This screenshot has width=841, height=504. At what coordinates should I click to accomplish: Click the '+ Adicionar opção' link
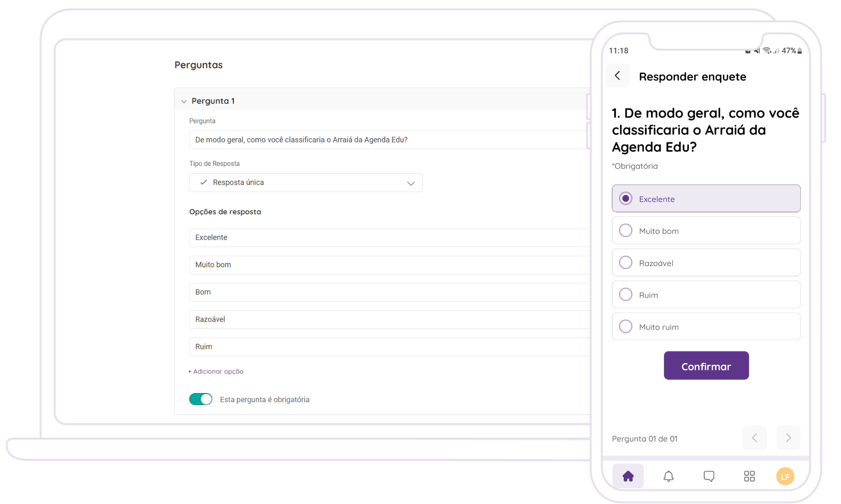tap(216, 372)
